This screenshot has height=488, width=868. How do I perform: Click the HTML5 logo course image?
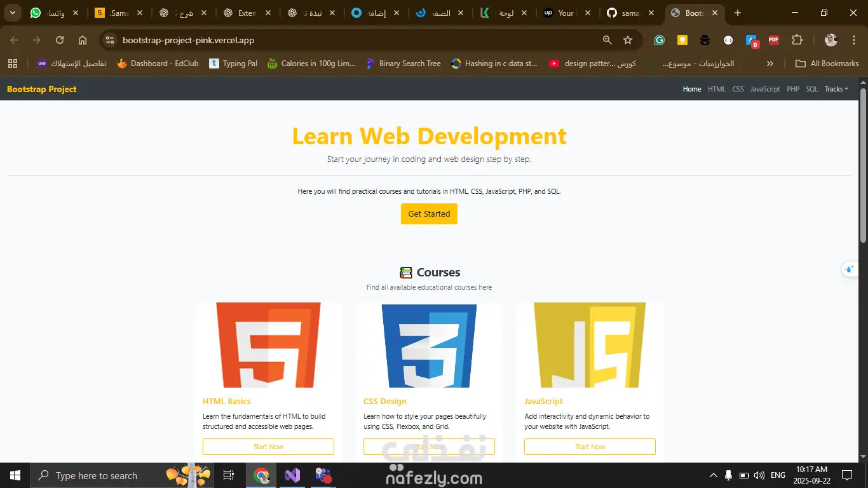click(x=268, y=345)
